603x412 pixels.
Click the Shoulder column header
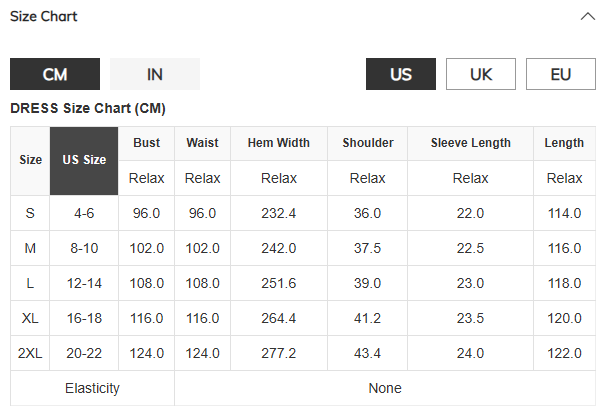click(367, 143)
